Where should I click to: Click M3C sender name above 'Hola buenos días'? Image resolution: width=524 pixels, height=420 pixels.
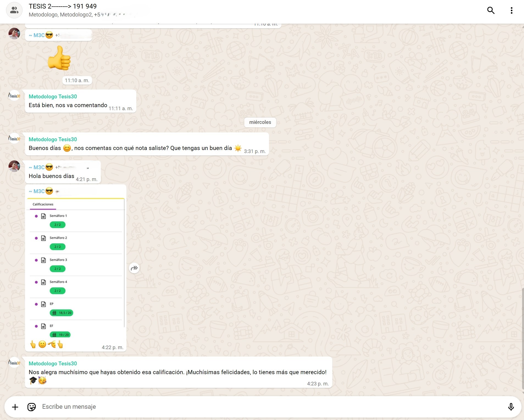click(41, 167)
